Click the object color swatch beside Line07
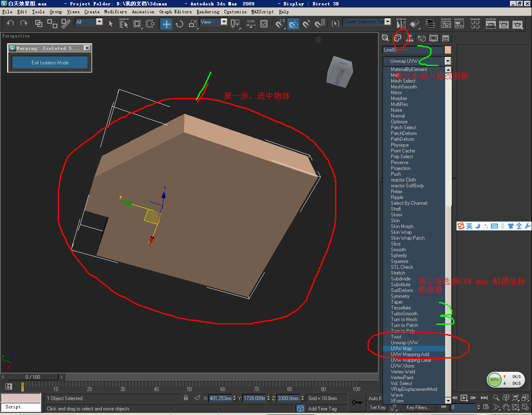Viewport: 532px width, 415px height. [x=448, y=50]
